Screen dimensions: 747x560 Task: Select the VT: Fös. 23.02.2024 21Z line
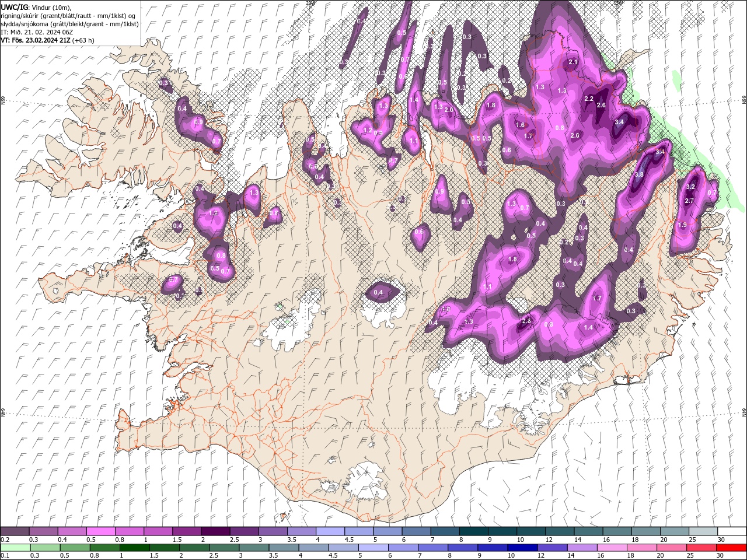click(x=36, y=40)
